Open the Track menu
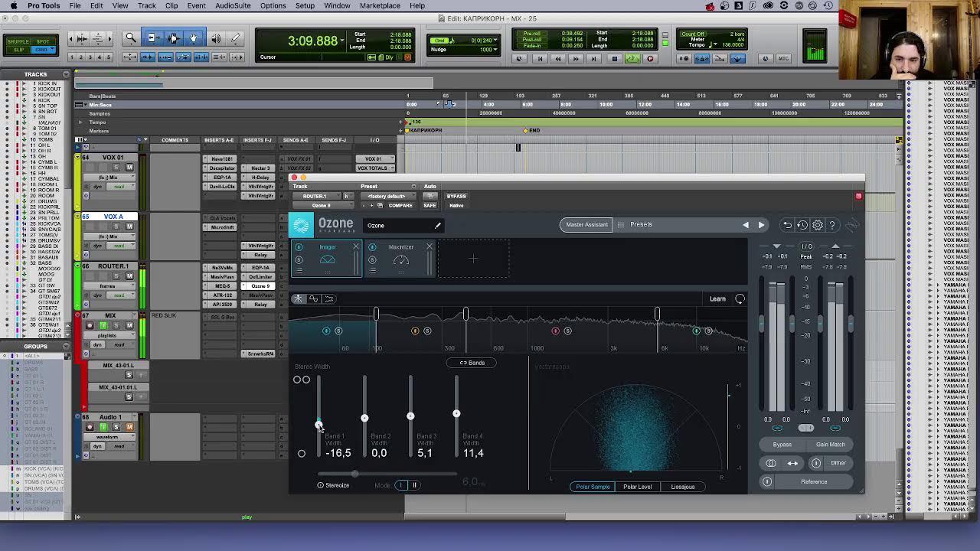Viewport: 980px width, 551px height. click(147, 5)
